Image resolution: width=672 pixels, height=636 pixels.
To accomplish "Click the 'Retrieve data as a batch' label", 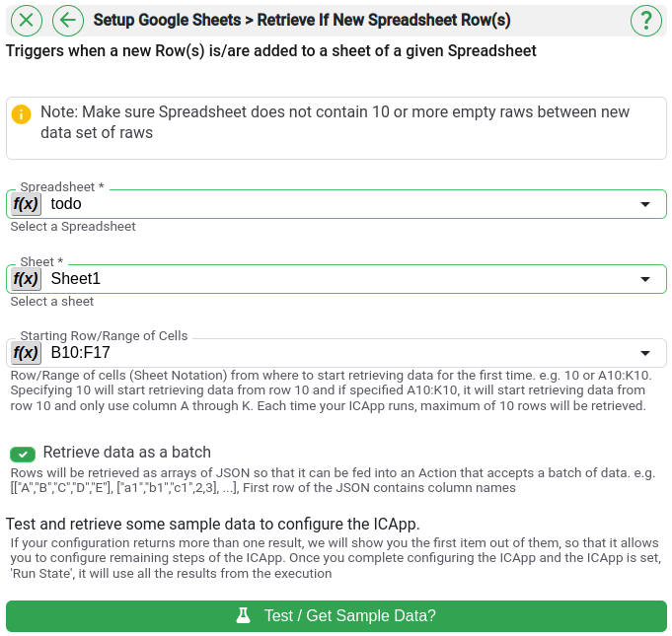I will point(127,453).
